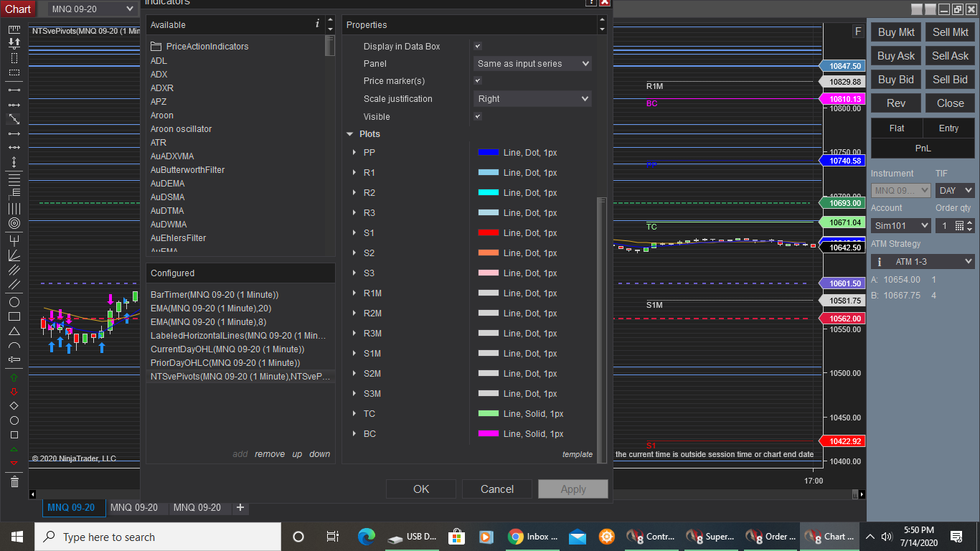Viewport: 980px width, 551px height.
Task: Select the Ellipse drawing tool
Action: [14, 302]
